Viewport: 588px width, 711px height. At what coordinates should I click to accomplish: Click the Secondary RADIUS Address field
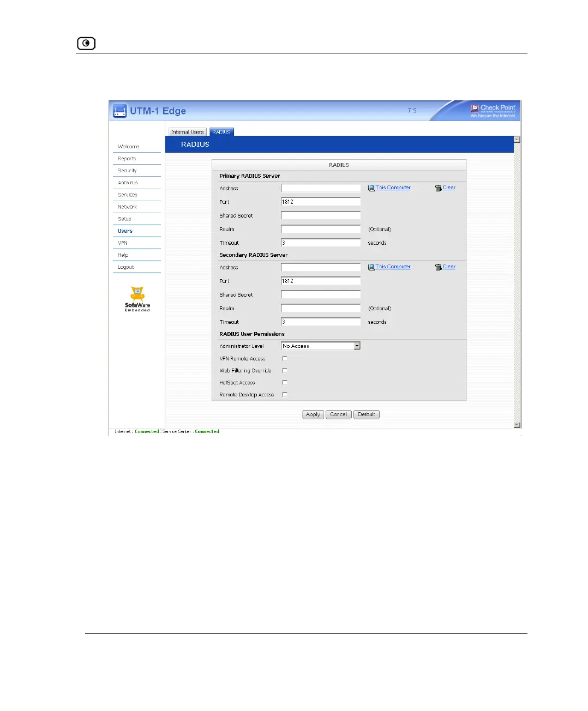(321, 267)
